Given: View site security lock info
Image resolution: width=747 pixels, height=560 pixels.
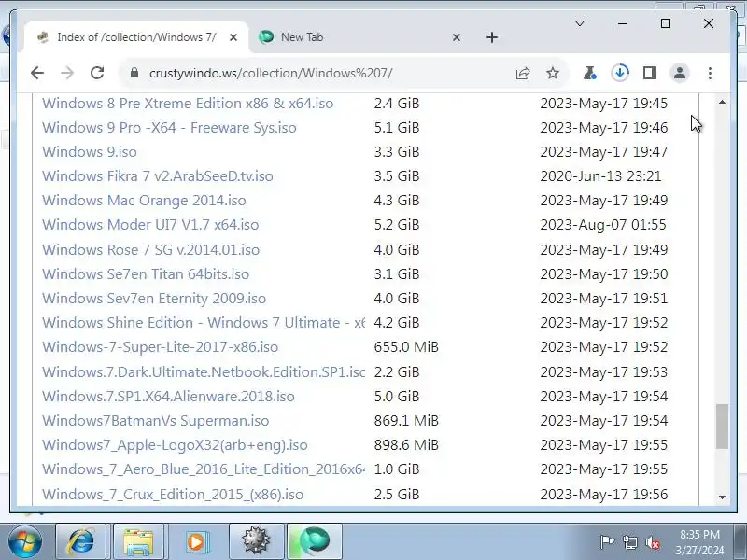Looking at the screenshot, I should click(134, 73).
